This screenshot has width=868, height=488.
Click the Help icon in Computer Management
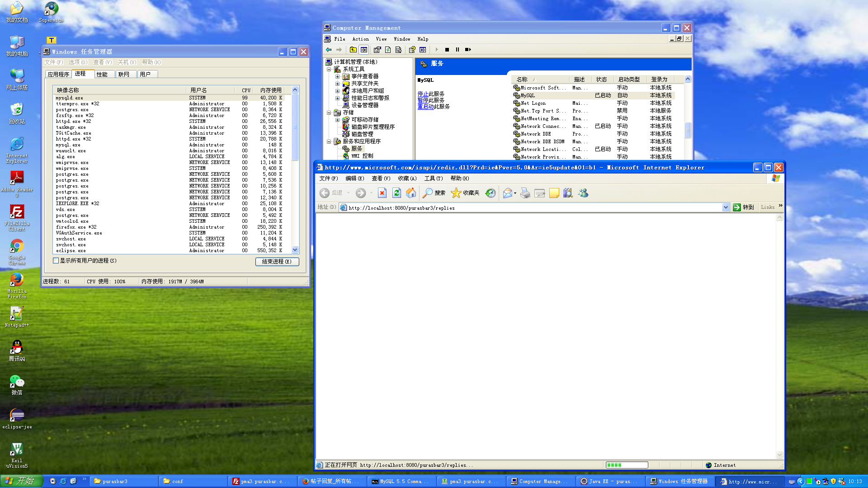pyautogui.click(x=412, y=50)
